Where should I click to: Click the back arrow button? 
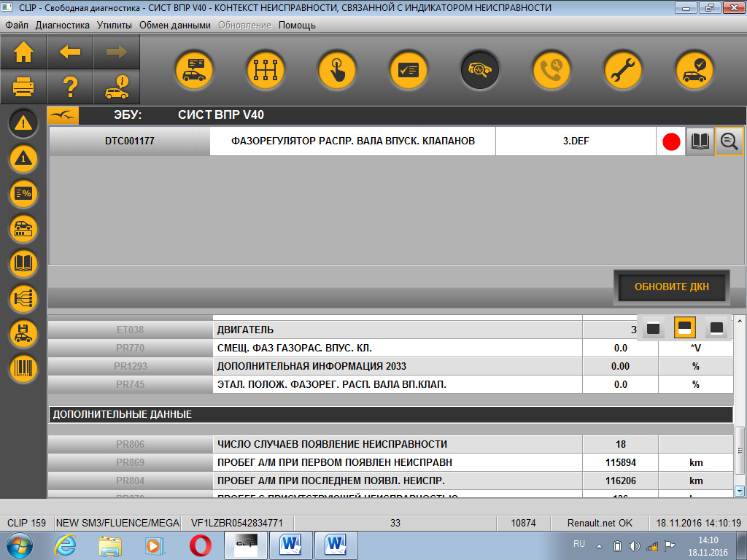point(70,52)
